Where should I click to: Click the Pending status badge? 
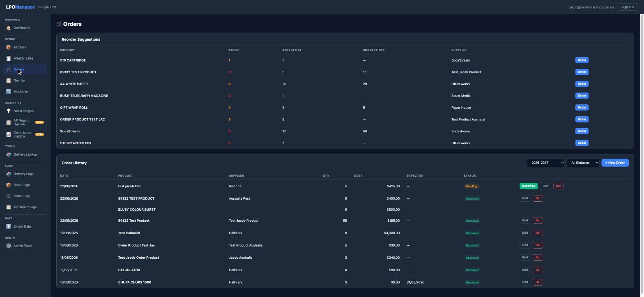(471, 186)
